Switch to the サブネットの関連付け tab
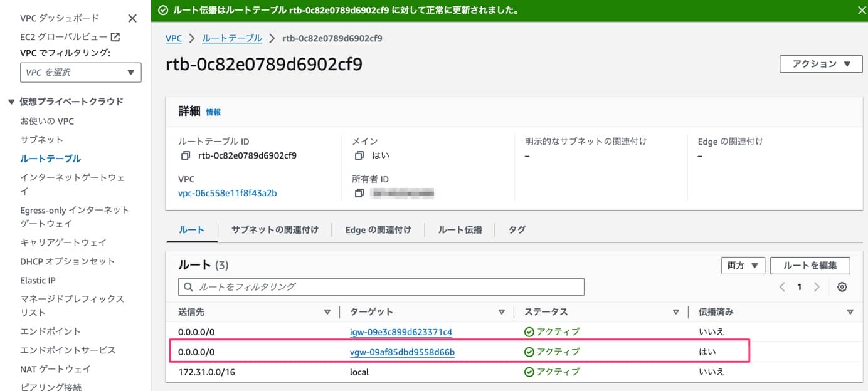The width and height of the screenshot is (868, 391). (275, 230)
